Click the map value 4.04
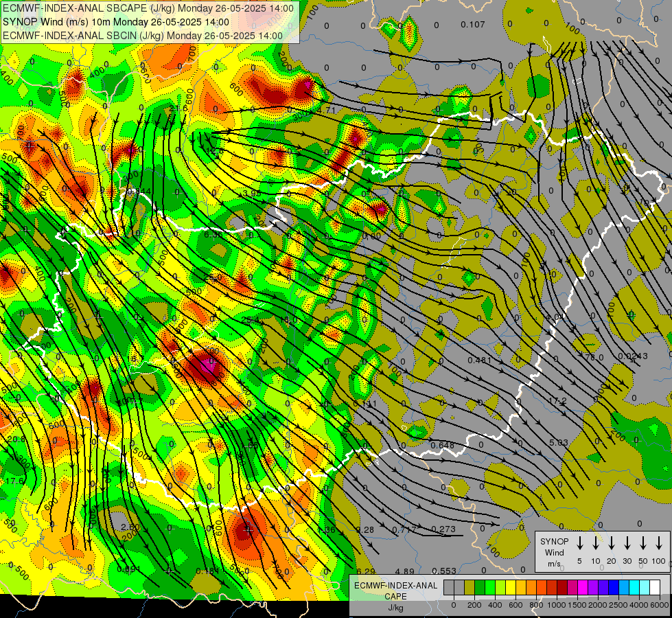 555,317
